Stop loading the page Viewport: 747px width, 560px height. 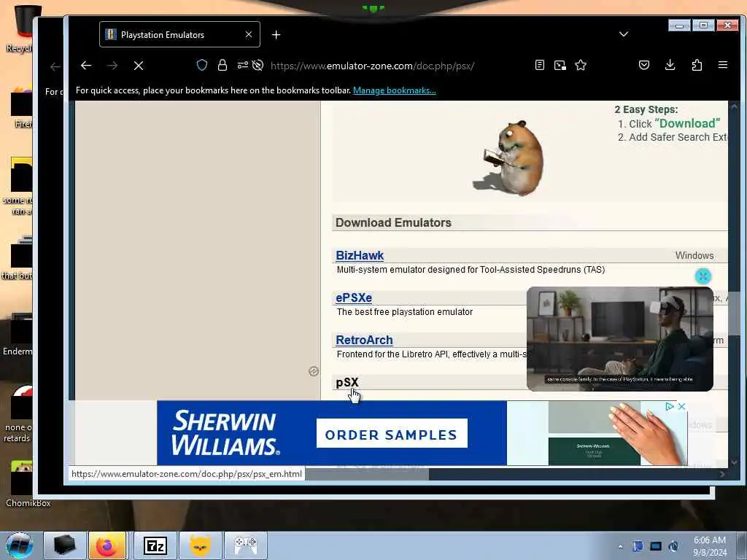139,65
